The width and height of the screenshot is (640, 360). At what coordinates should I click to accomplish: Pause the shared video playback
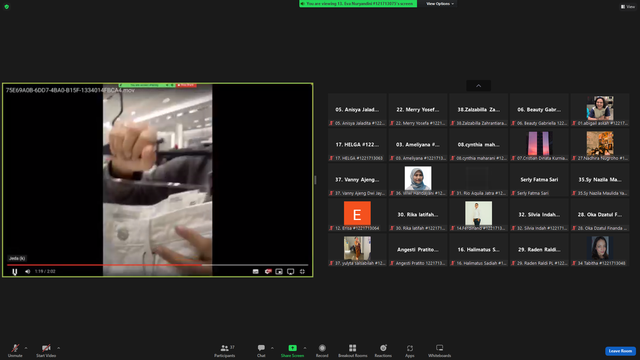pos(15,271)
